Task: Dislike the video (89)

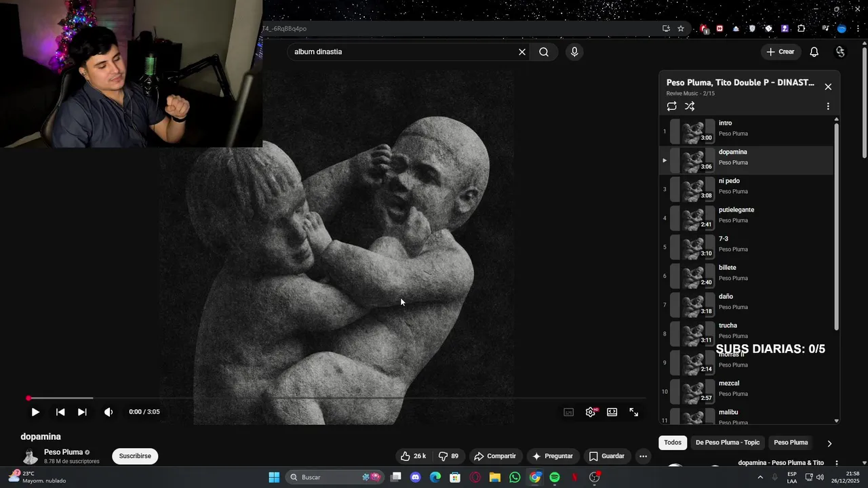Action: 448,456
